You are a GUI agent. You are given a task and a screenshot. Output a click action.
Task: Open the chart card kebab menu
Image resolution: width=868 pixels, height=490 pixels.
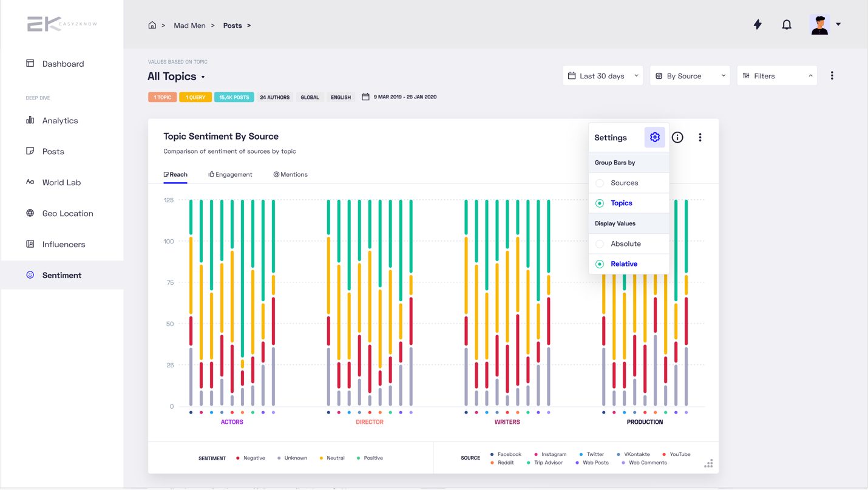[x=700, y=137]
